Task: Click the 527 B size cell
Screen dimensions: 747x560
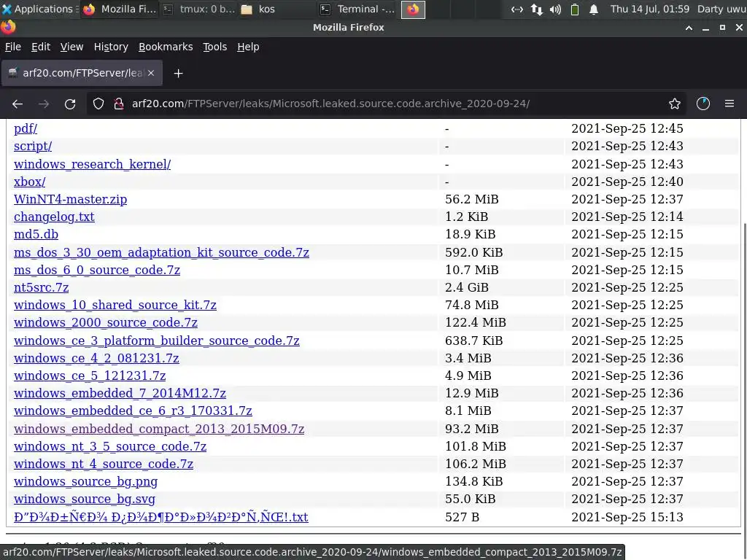Action: 462,517
